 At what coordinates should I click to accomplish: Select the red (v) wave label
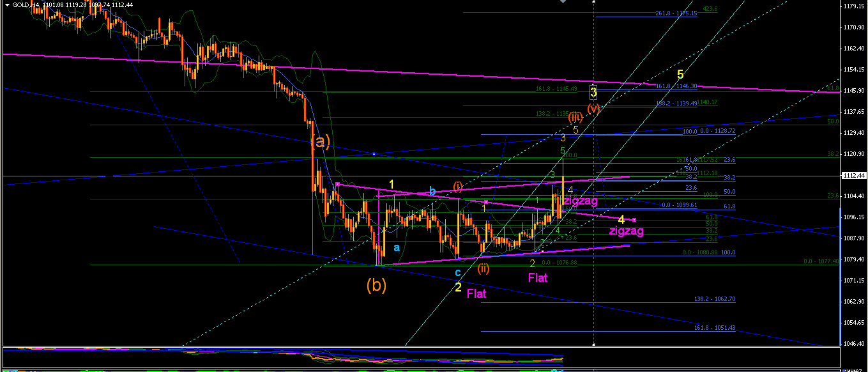tap(594, 107)
